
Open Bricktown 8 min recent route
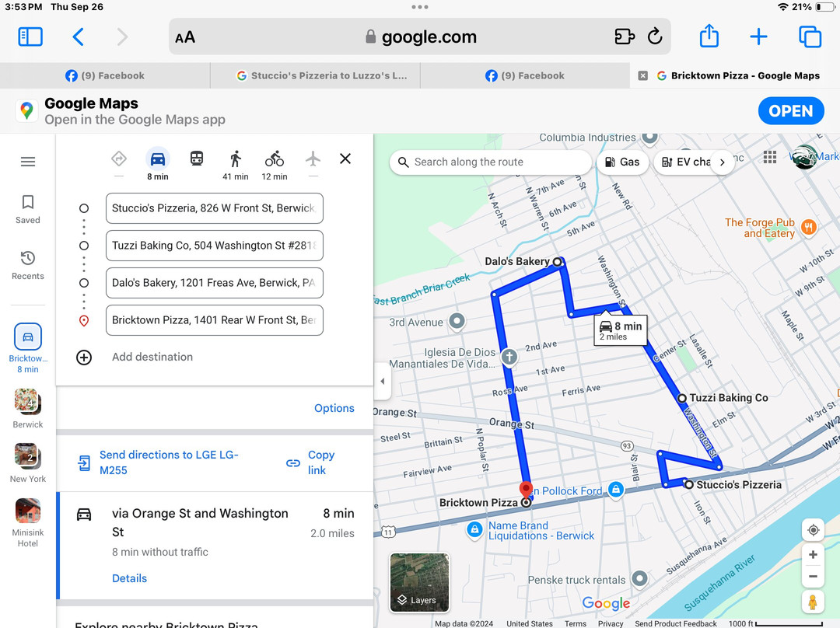(x=28, y=348)
